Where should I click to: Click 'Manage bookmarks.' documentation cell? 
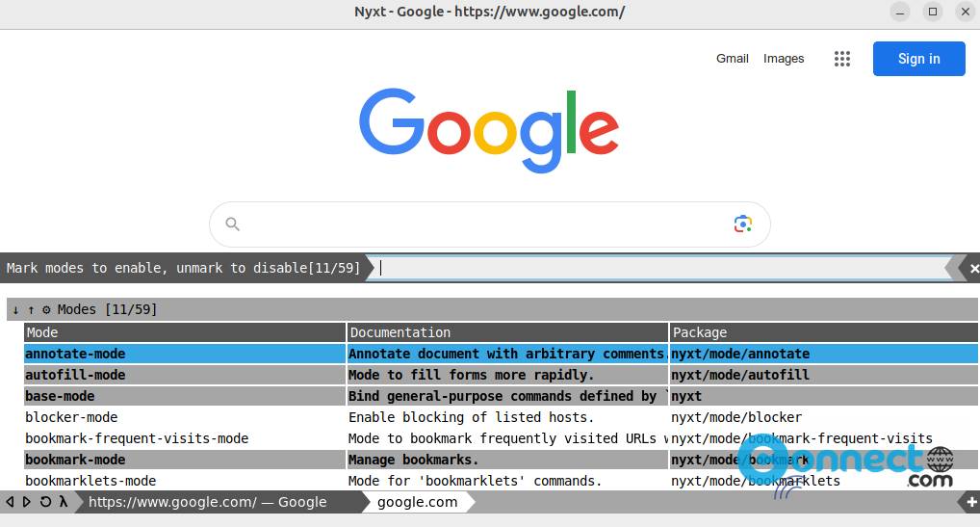point(507,461)
